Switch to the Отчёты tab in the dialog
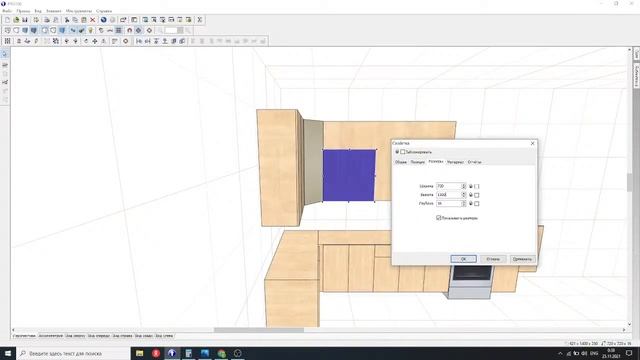The width and height of the screenshot is (640, 360). (474, 162)
